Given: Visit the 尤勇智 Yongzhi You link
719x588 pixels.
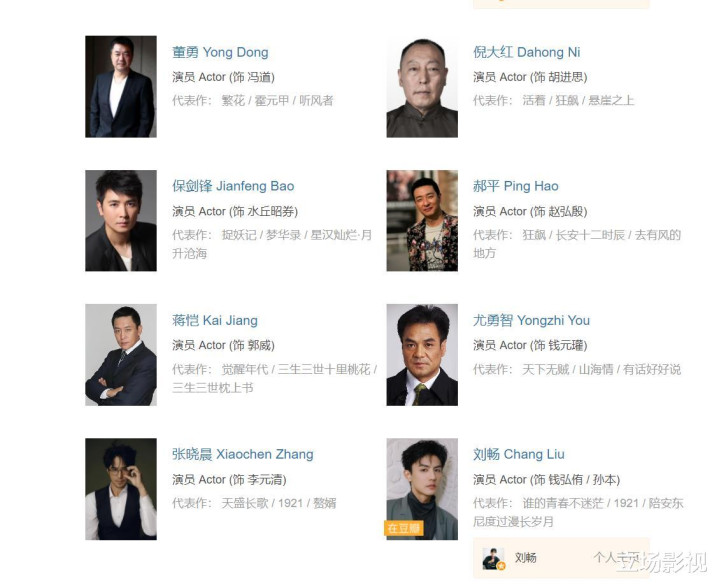Looking at the screenshot, I should (531, 320).
